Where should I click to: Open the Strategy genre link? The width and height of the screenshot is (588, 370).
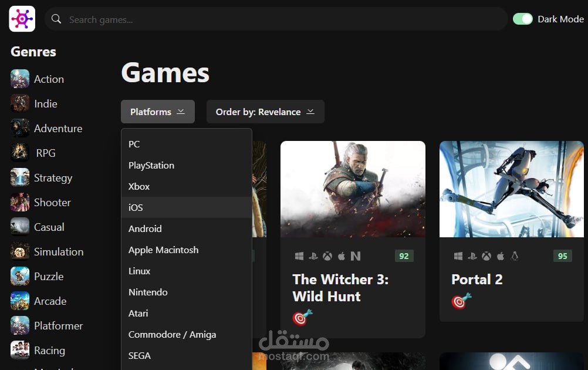pos(53,178)
